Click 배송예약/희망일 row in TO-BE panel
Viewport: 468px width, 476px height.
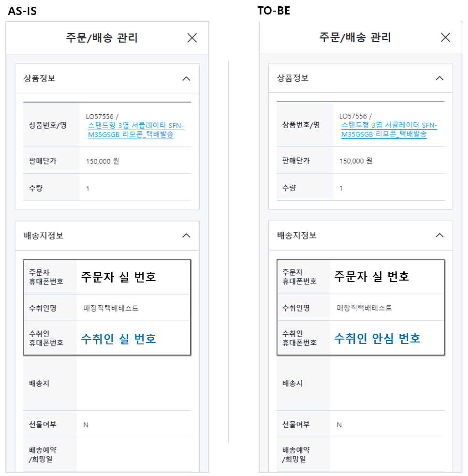pos(361,454)
